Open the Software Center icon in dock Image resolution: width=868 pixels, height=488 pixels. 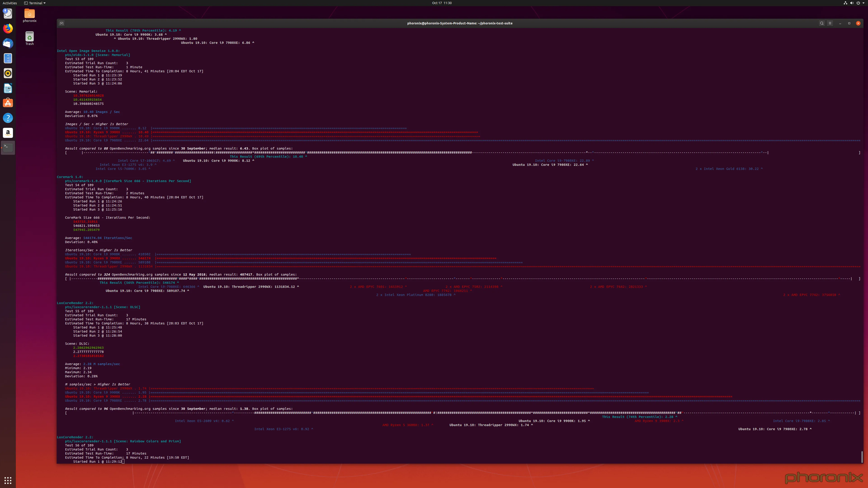[x=8, y=103]
